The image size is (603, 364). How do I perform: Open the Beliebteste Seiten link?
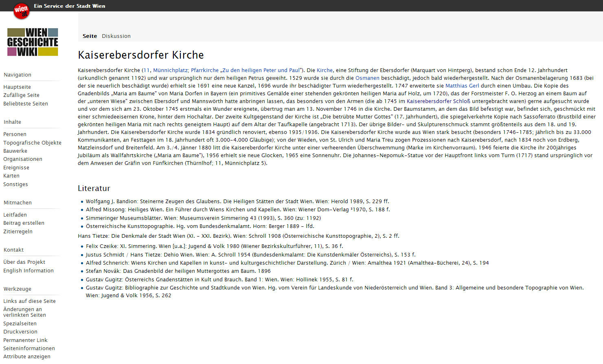[x=26, y=104]
